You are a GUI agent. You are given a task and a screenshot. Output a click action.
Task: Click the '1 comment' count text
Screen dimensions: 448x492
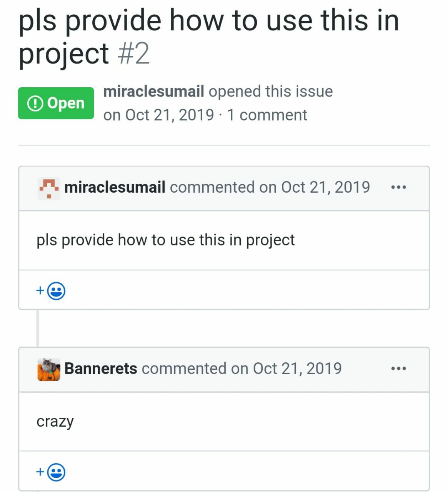[267, 115]
